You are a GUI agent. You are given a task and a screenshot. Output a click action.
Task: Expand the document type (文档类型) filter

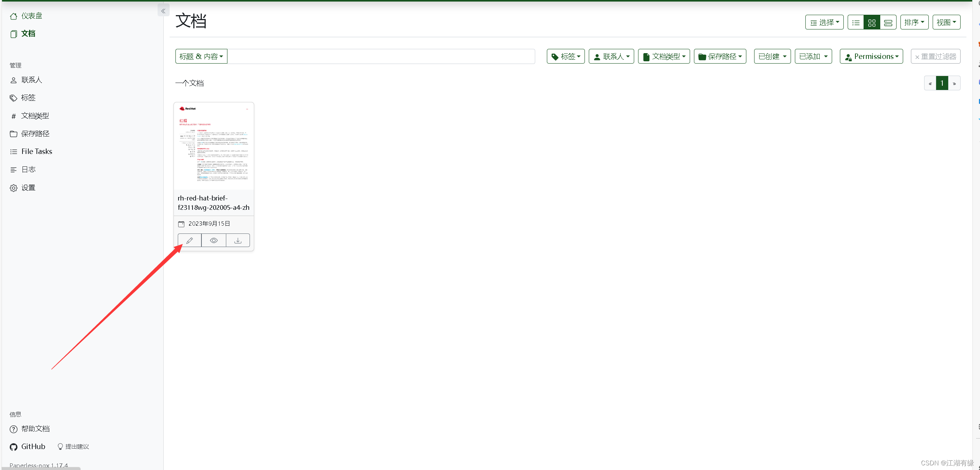[664, 57]
